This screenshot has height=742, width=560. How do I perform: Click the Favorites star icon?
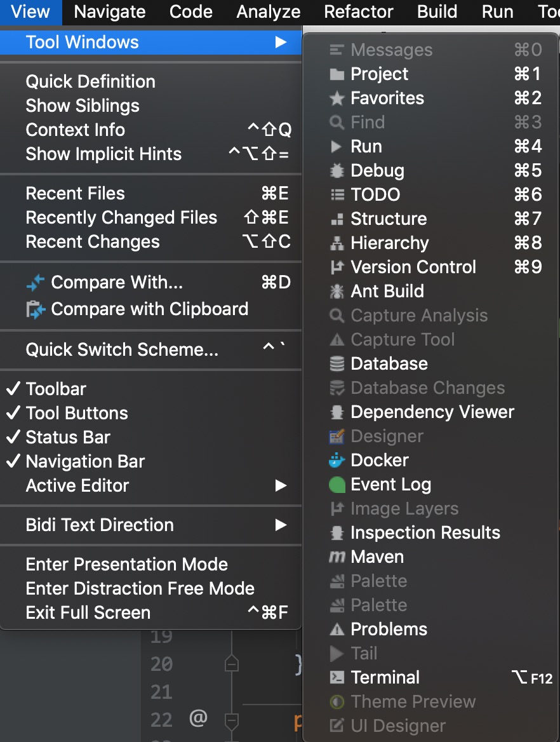(337, 98)
